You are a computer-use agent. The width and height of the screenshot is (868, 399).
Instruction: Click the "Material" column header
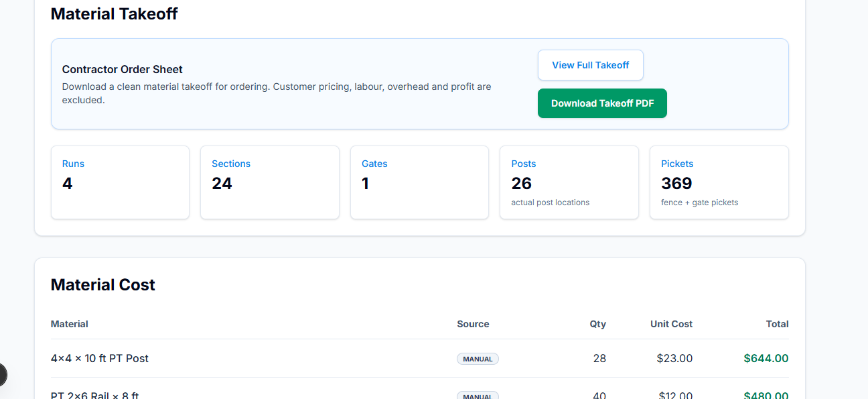(x=70, y=324)
